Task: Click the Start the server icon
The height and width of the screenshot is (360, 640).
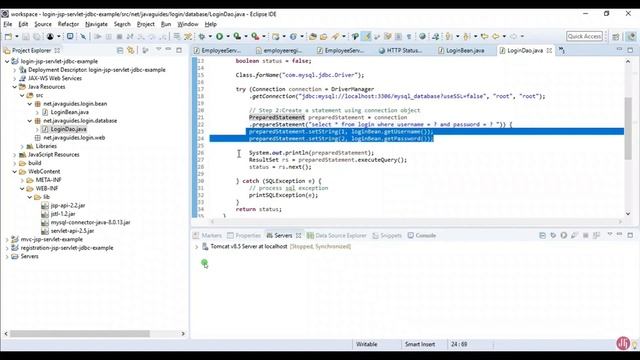Action: tap(564, 235)
